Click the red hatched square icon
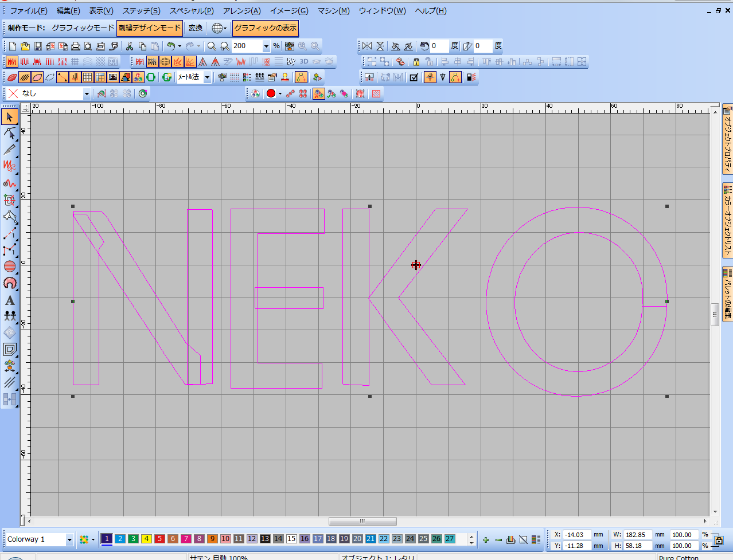Viewport: 733px width, 560px height. [x=376, y=93]
